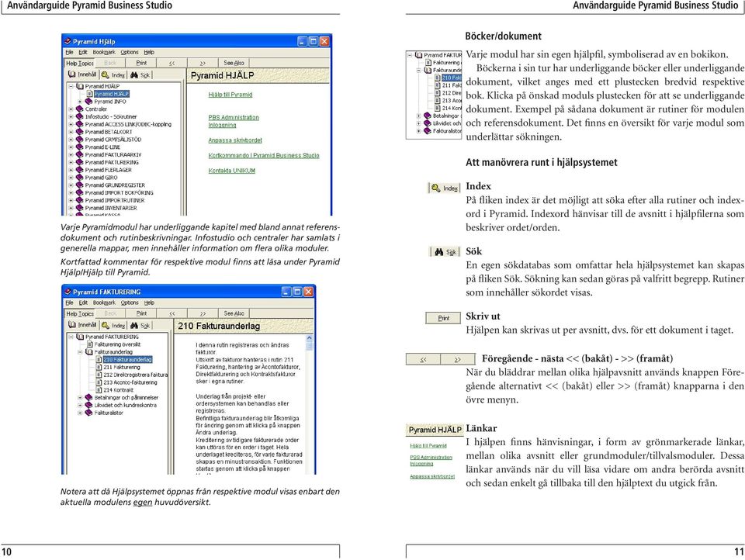Collapse root Pyramid HJÄLP tree node
Screen dimensions: 745x560
tap(71, 86)
